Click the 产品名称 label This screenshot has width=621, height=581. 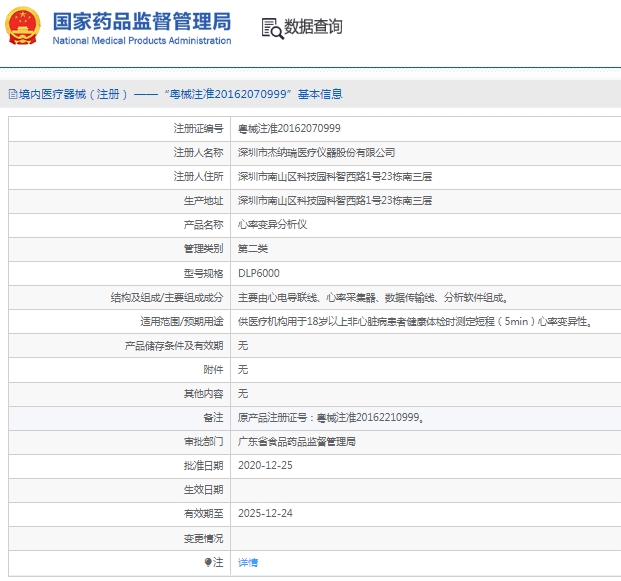204,225
